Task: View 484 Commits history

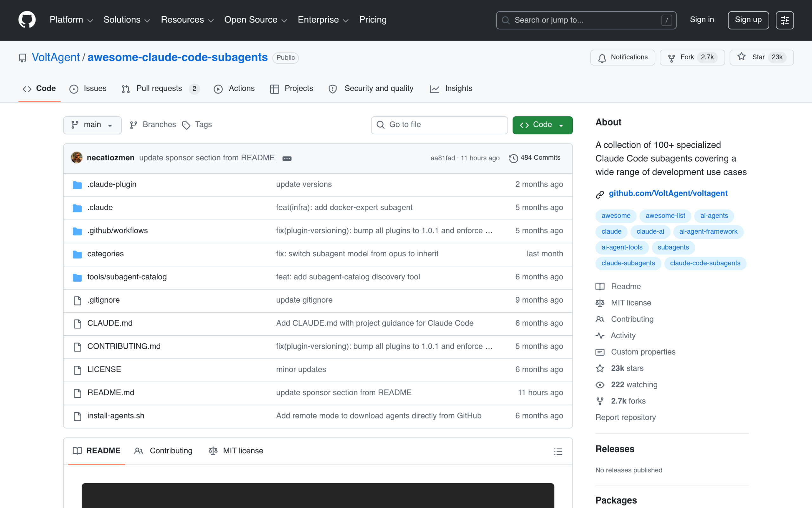Action: click(535, 158)
